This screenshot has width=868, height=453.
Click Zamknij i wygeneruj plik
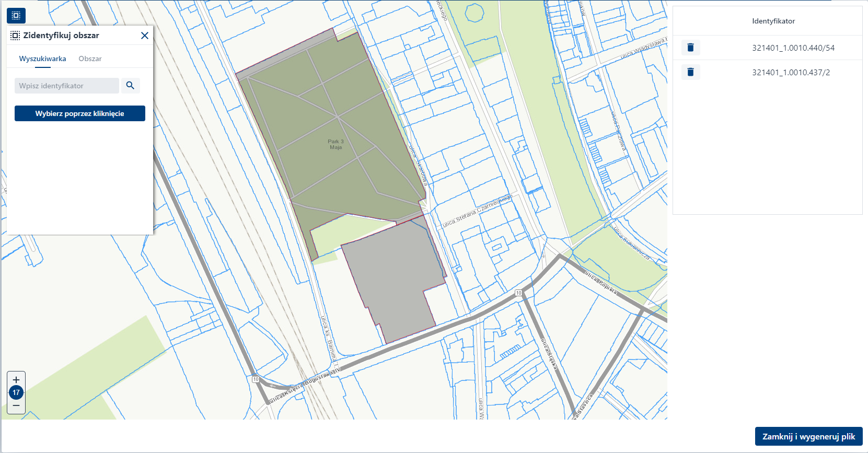808,436
